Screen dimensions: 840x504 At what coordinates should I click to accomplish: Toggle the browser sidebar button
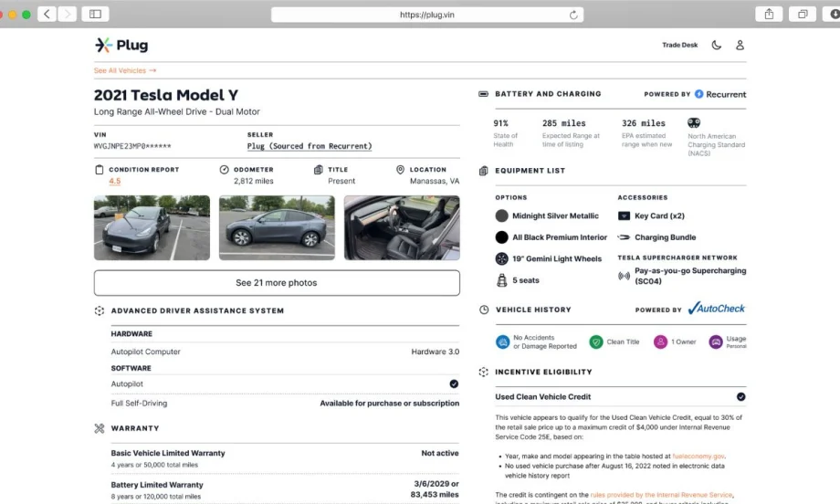tap(95, 14)
